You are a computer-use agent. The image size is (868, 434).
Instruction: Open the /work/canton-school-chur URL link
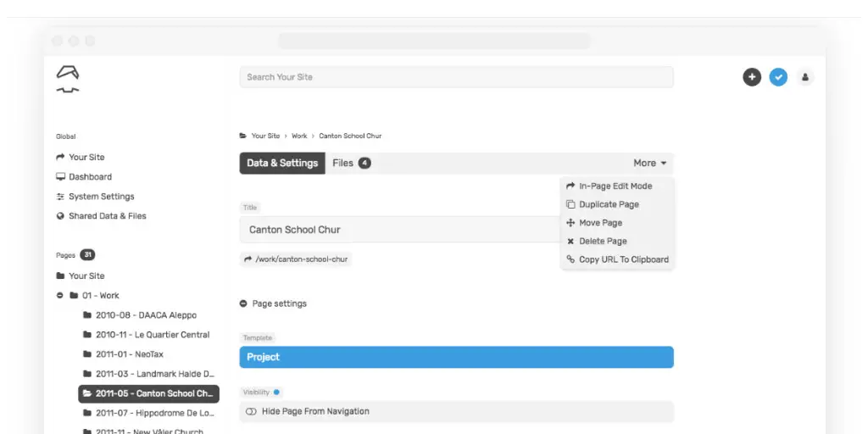click(296, 259)
